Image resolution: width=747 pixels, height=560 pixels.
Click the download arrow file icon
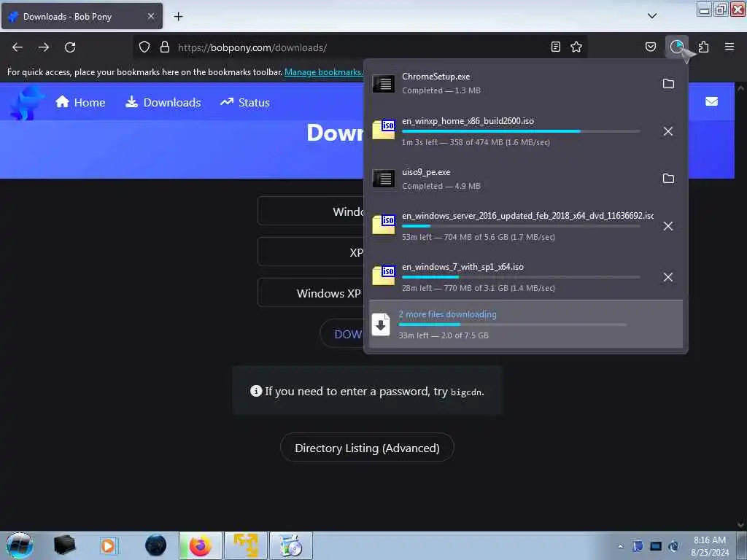(x=381, y=324)
